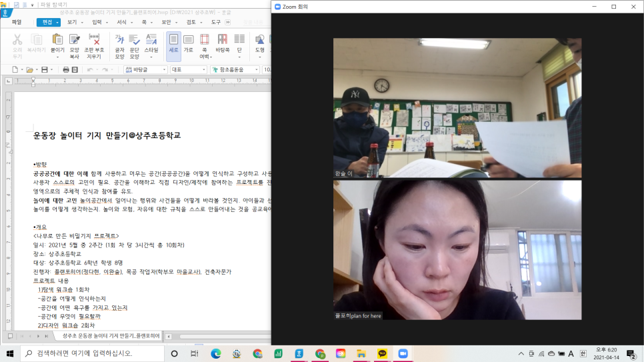Open Character Shape (글자 모양) tool

point(119,40)
